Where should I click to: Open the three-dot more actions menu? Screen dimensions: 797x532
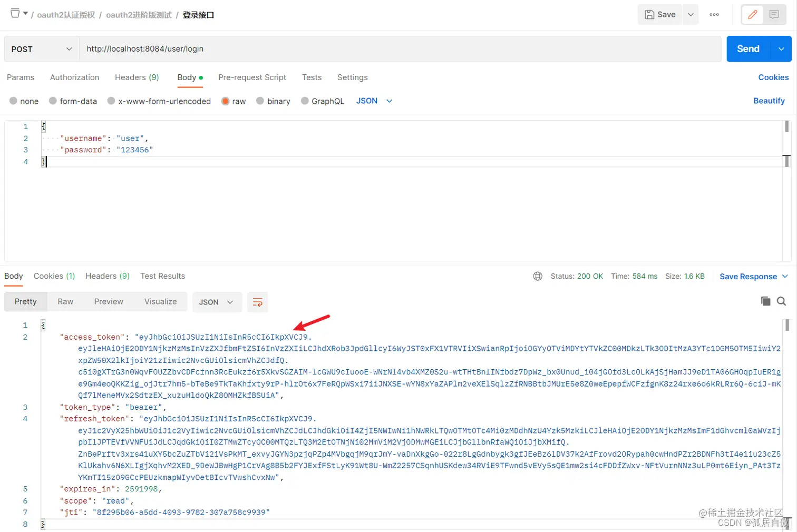[x=714, y=15]
